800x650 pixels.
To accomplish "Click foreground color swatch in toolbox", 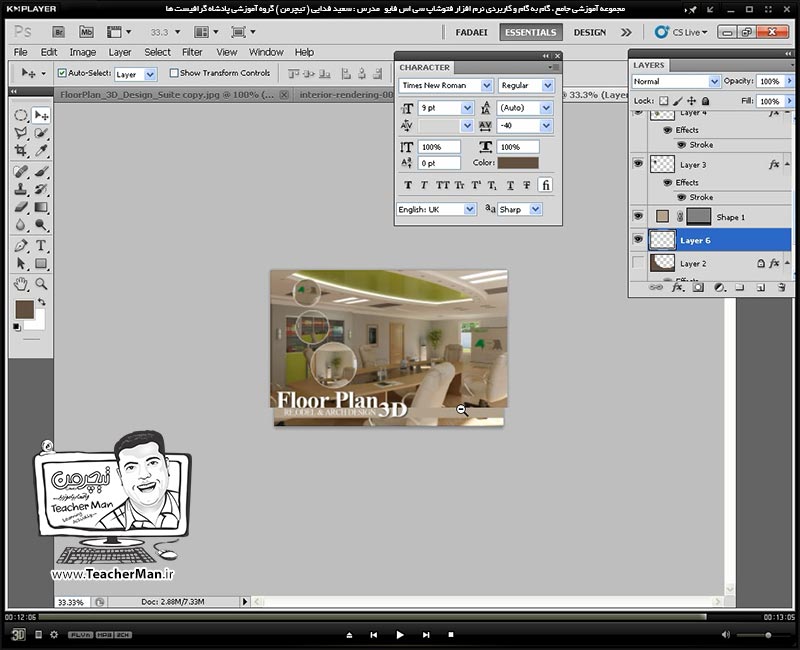I will (24, 309).
